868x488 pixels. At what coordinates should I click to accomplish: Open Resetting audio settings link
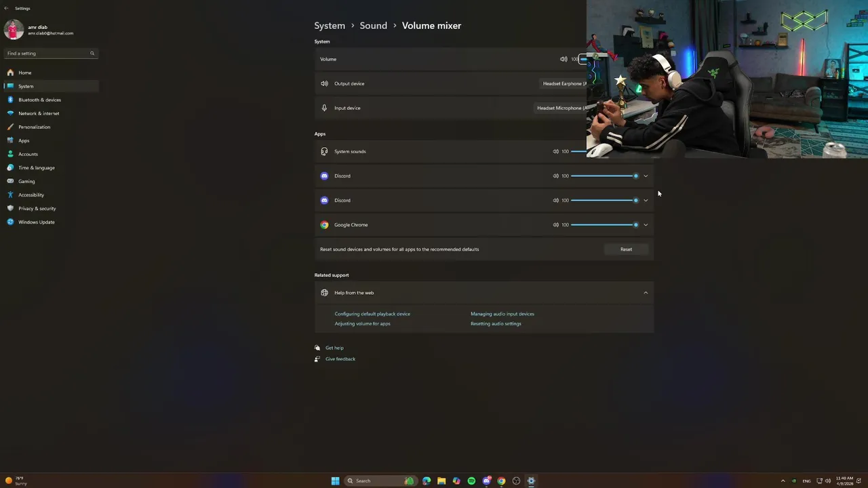496,323
